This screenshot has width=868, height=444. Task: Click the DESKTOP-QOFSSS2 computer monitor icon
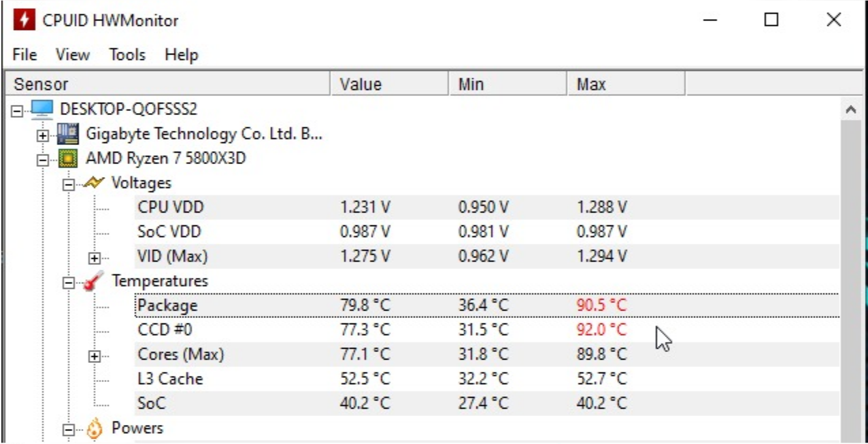pyautogui.click(x=42, y=109)
